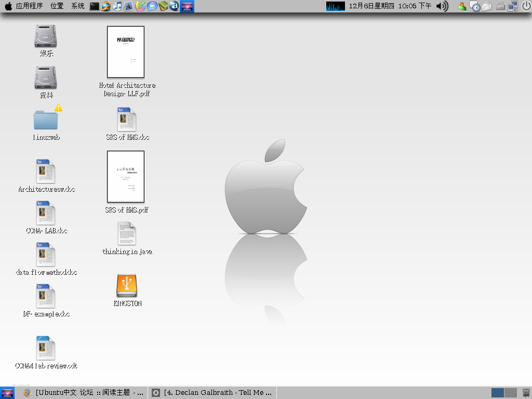This screenshot has width=532, height=399.
Task: Click the show desktop button in bottom panel
Action: 7,393
